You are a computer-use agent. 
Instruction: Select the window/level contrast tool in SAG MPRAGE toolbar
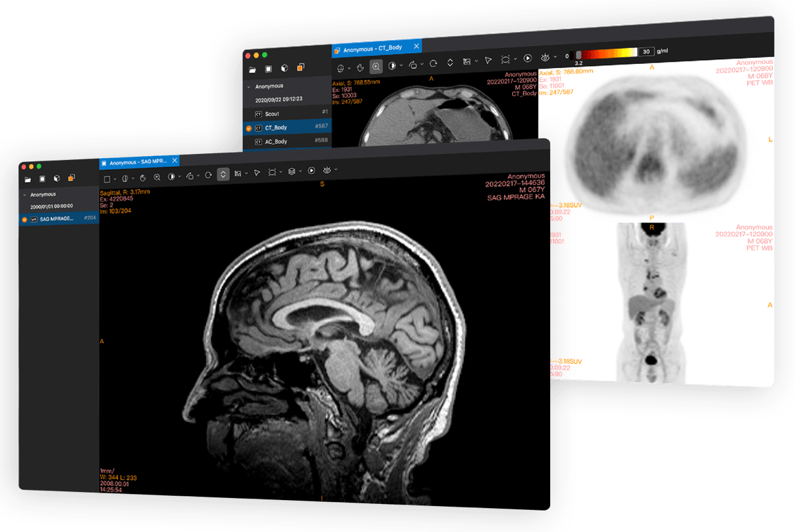pos(171,177)
